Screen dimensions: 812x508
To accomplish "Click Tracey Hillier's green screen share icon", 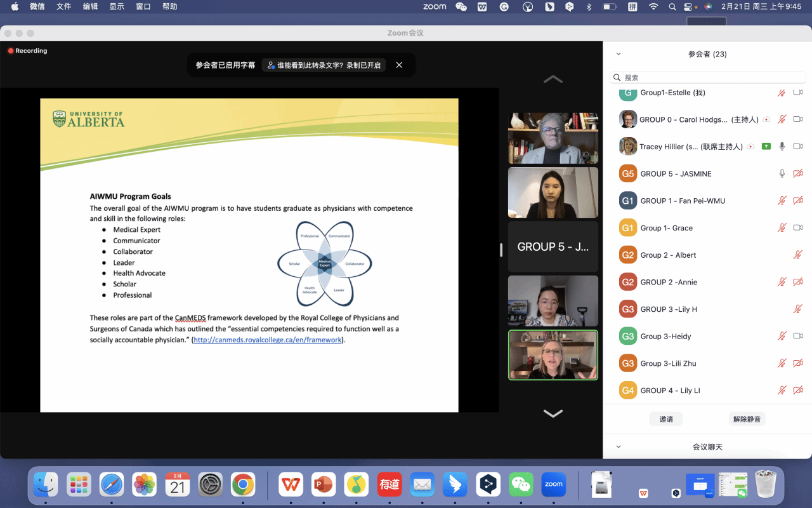I will (x=766, y=146).
